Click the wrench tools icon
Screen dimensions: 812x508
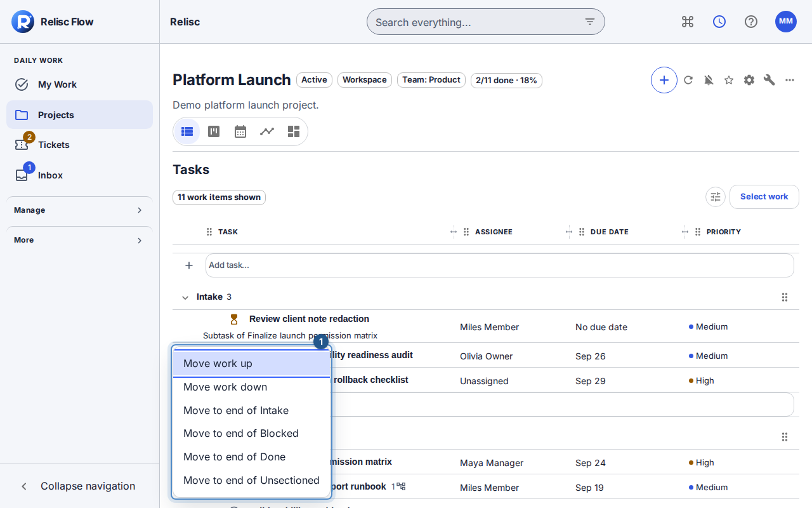[769, 80]
